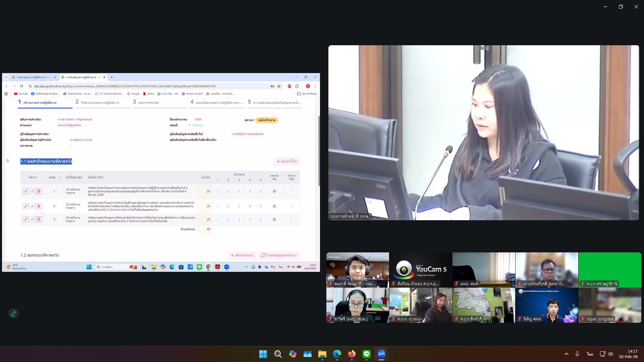Open Netflix from the bookmarks bar

pyautogui.click(x=149, y=94)
